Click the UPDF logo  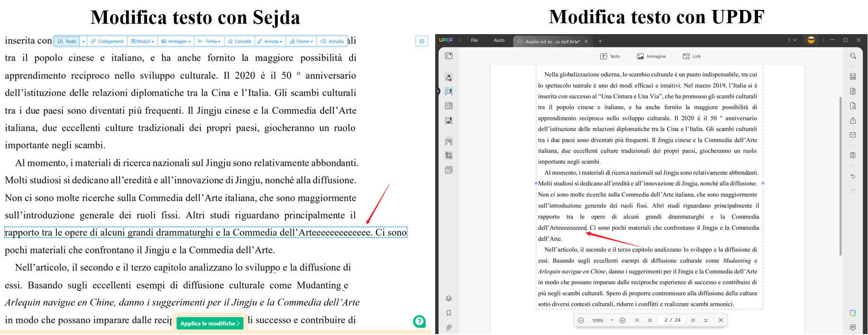coord(446,40)
